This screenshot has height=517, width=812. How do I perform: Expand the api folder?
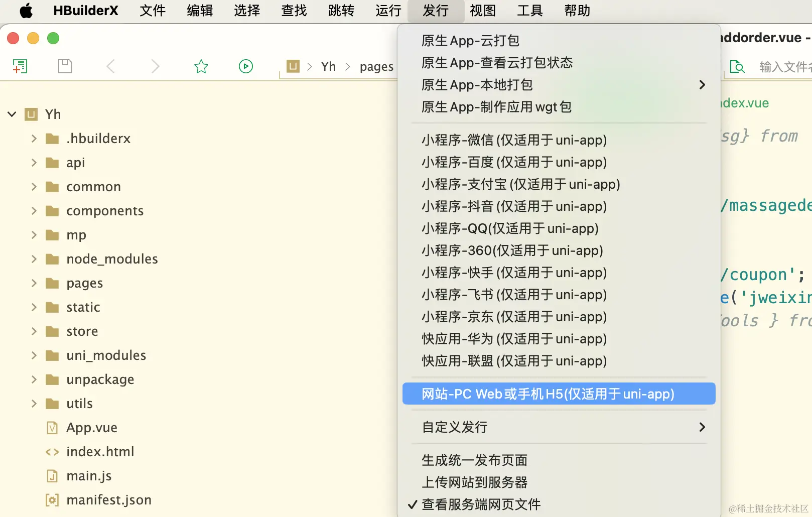[34, 163]
